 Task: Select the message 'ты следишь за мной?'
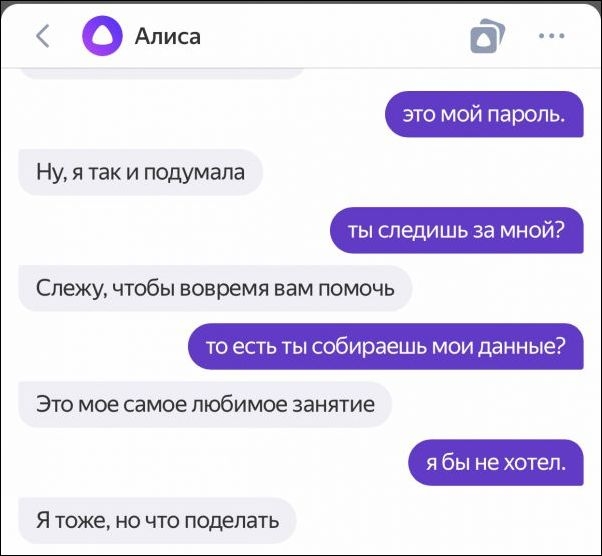point(457,230)
